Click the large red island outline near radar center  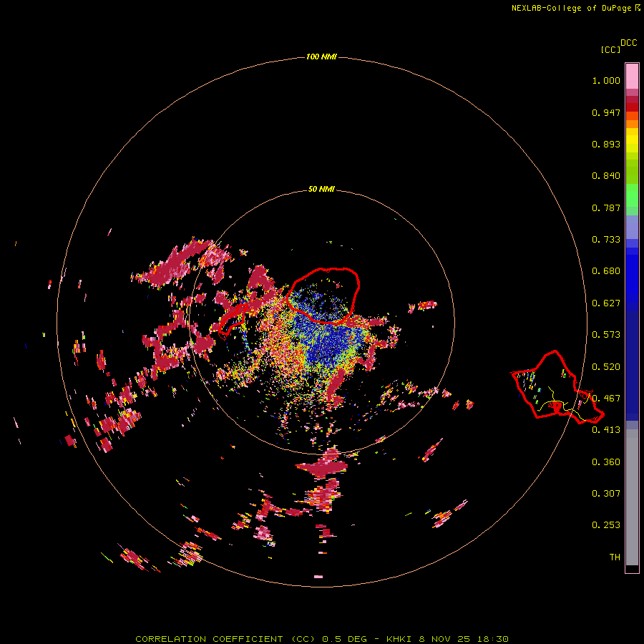(323, 295)
